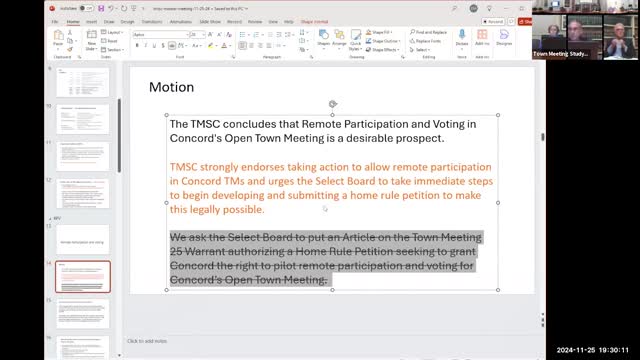Open the Designer pane
This screenshot has width=640, height=360.
[504, 38]
